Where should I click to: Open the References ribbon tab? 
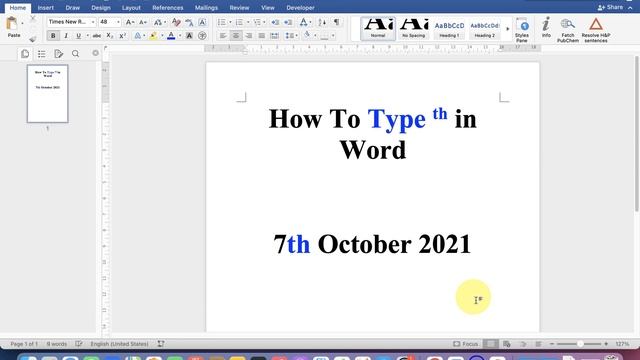167,8
